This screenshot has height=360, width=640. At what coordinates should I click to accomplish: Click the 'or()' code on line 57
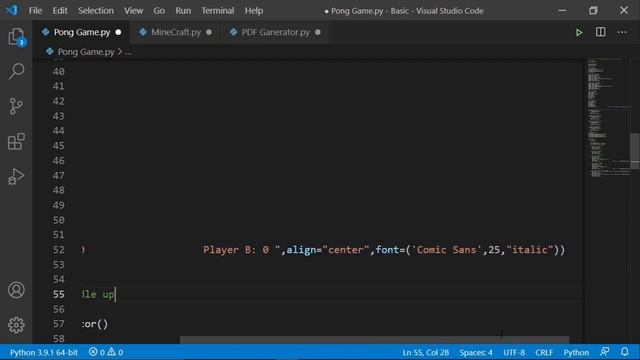click(95, 324)
